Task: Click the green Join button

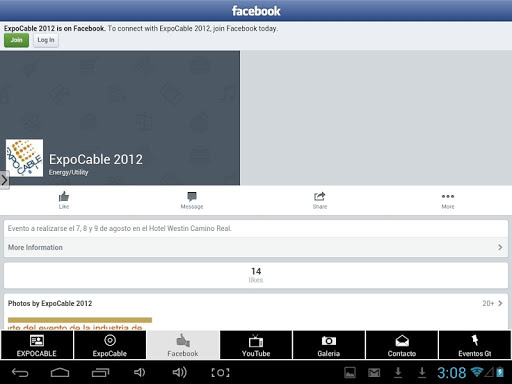Action: (16, 40)
